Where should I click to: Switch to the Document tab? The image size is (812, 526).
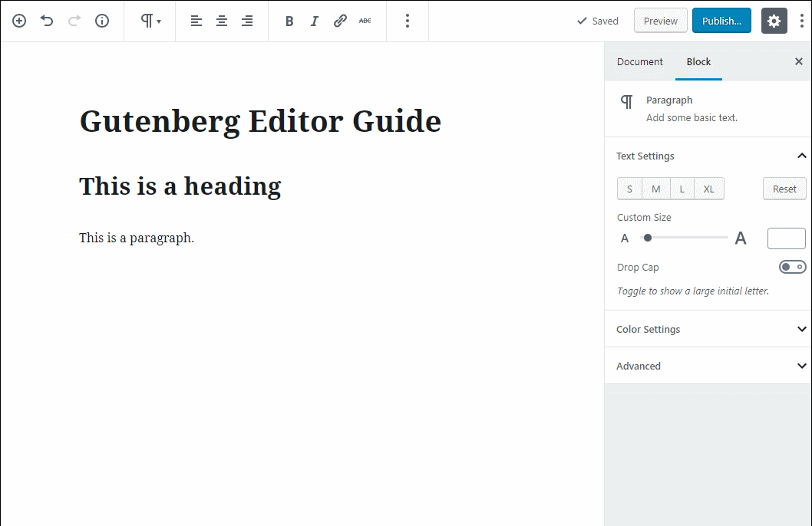(x=639, y=61)
